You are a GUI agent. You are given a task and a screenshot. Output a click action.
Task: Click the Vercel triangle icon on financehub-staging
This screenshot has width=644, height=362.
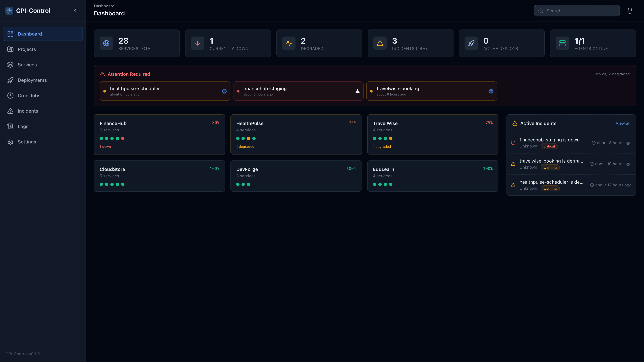click(357, 91)
